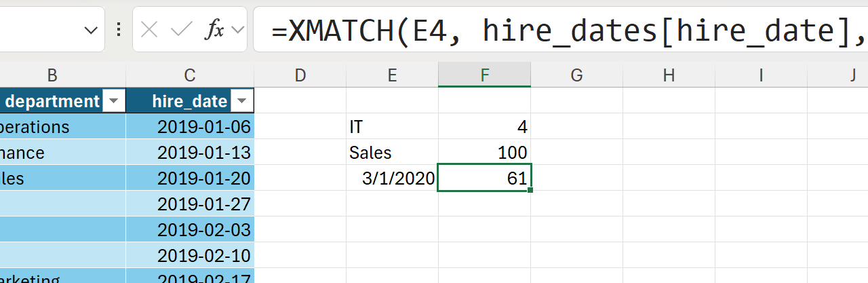Open the hire_date column filter dropdown
Viewport: 868px width, 283px height.
241,102
